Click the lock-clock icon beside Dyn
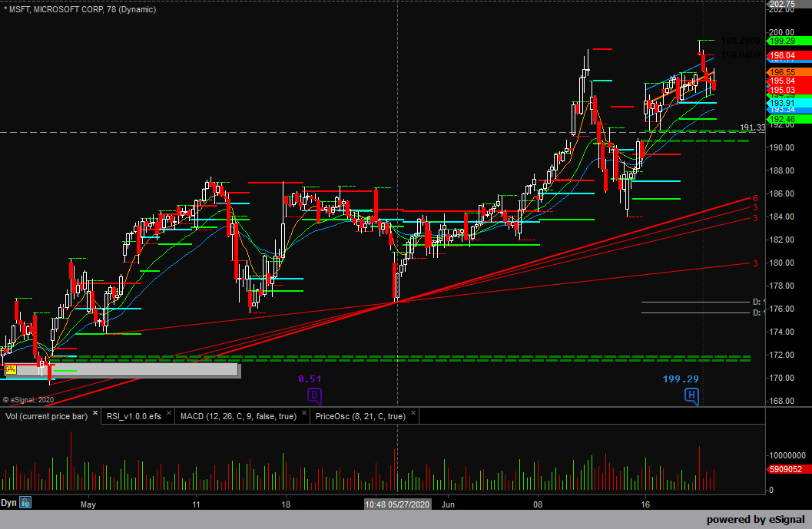812x529 pixels. pos(25,502)
